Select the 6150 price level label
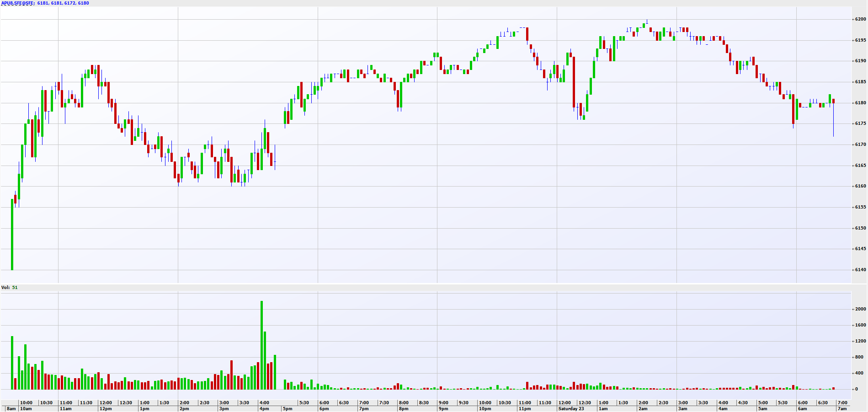868x412 pixels. coord(861,228)
